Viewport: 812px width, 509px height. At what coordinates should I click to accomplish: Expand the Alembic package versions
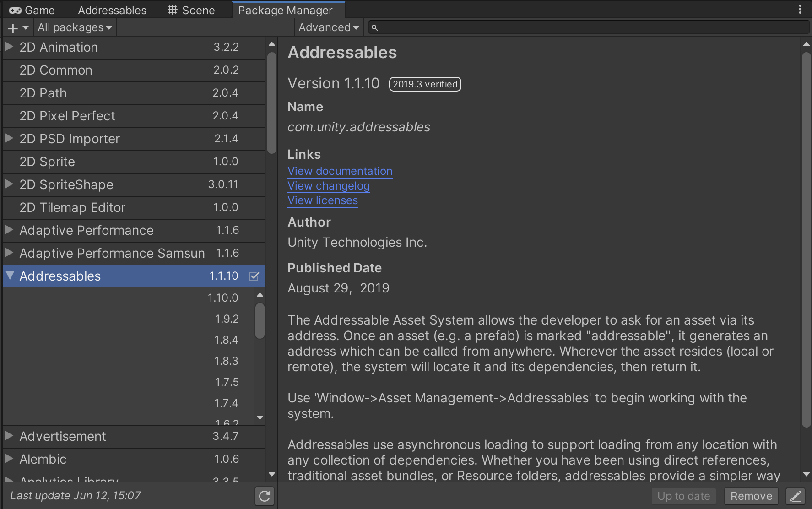9,459
